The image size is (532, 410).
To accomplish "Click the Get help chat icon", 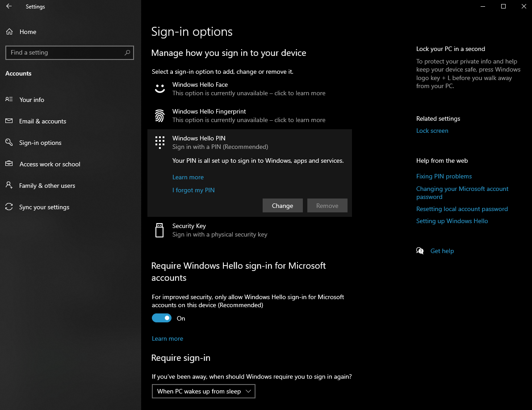I will 420,251.
